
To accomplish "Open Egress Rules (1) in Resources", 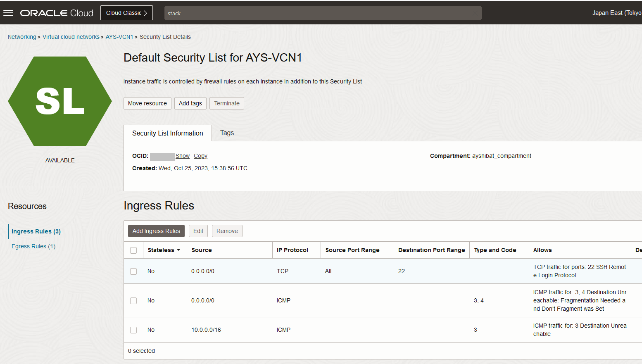I will 33,246.
